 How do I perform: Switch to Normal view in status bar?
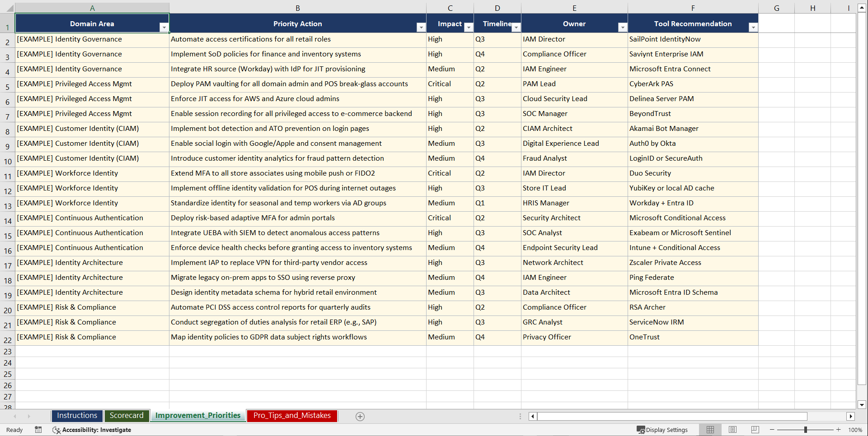pos(710,430)
